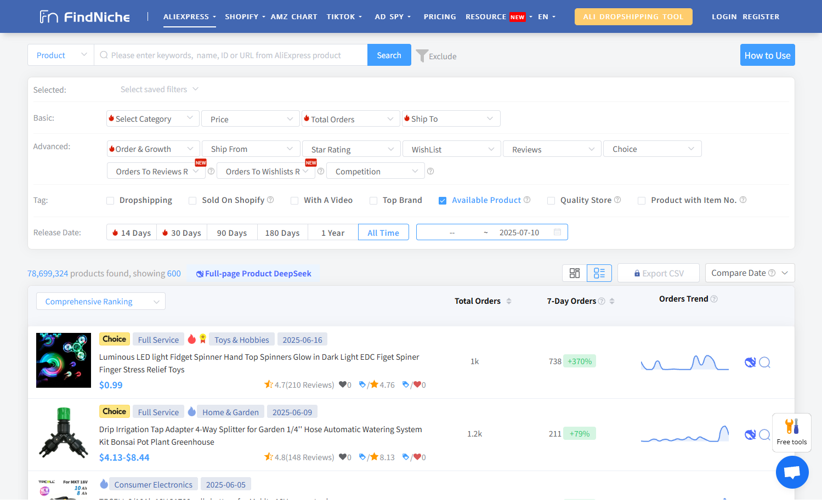Open the Product search type dropdown
This screenshot has height=504, width=822.
[61, 55]
